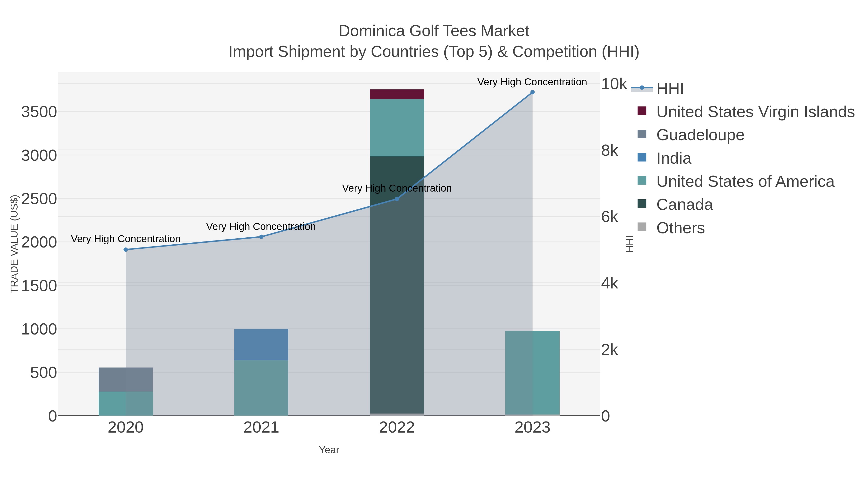
Task: Click the 3500 tick on left axis
Action: (39, 112)
